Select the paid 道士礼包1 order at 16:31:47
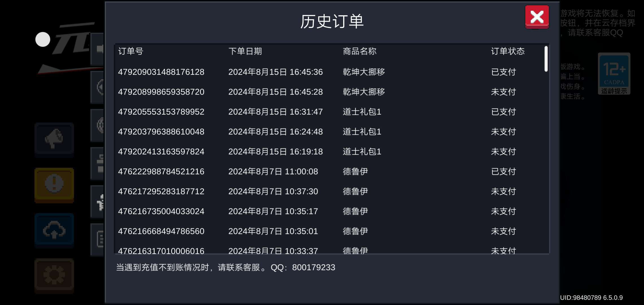644x305 pixels. 362,112
